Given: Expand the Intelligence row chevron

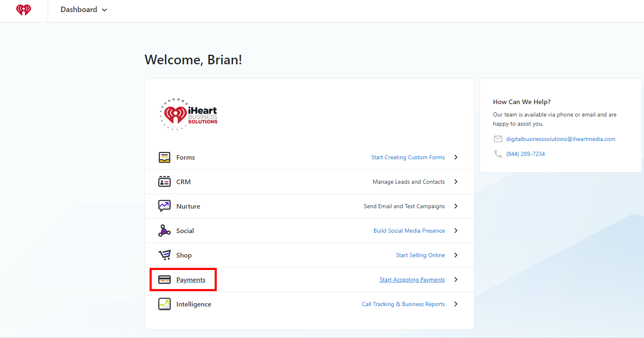Looking at the screenshot, I should [x=456, y=304].
